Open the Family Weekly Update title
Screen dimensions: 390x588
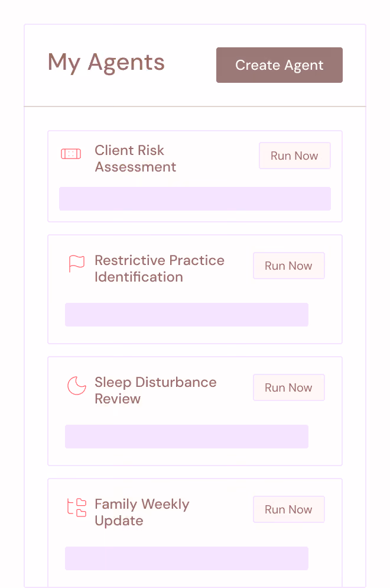click(142, 512)
